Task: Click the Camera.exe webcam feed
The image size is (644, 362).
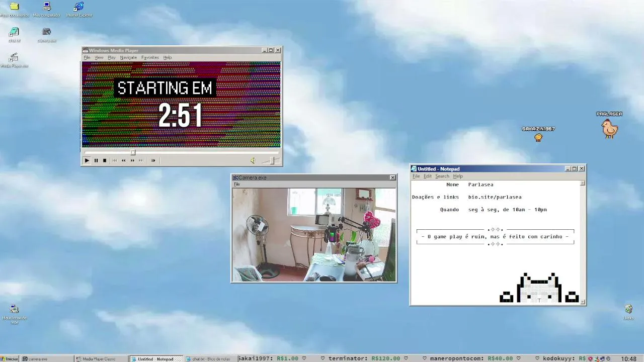Action: (x=314, y=235)
